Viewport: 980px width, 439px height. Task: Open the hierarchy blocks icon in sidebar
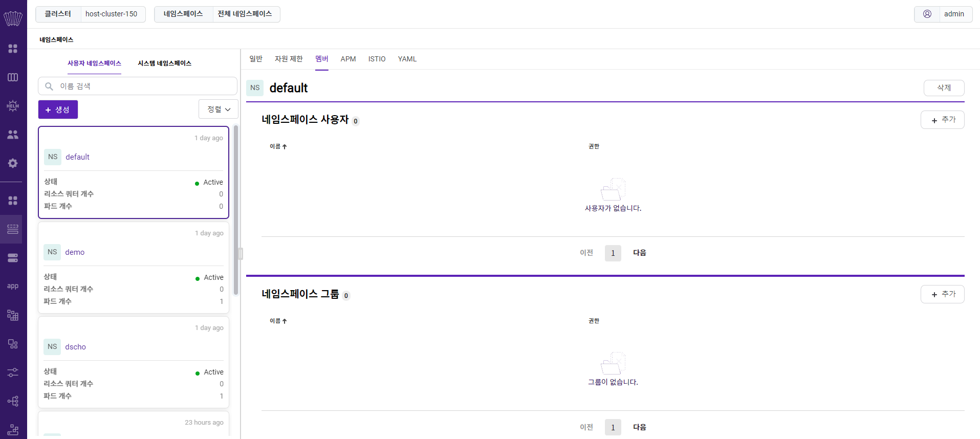pos(13,315)
